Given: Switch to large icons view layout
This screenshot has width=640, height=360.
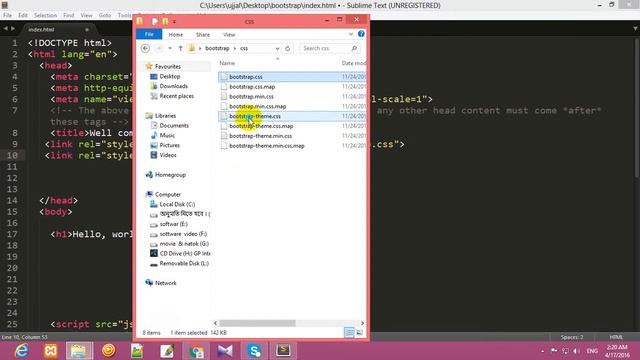Looking at the screenshot, I should pos(360,332).
